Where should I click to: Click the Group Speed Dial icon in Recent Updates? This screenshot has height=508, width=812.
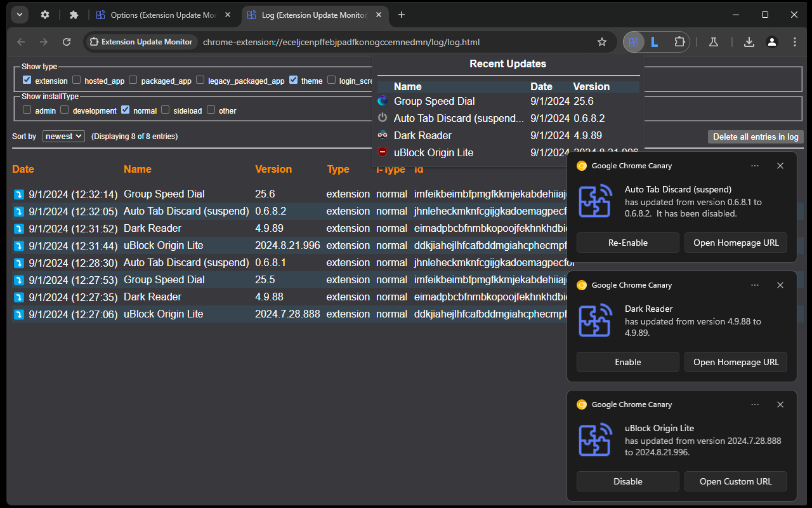(383, 101)
